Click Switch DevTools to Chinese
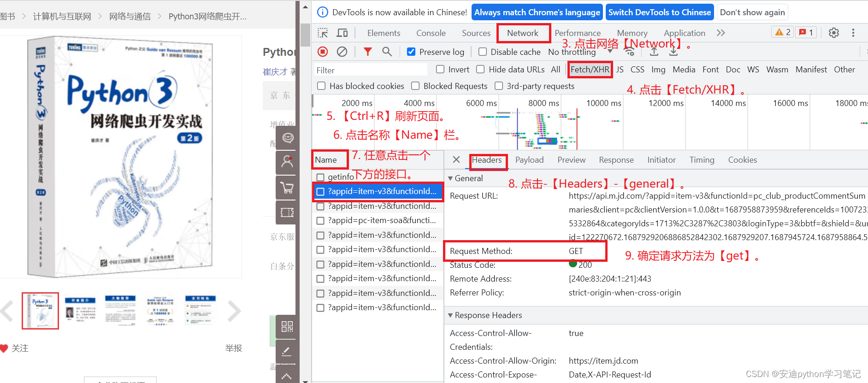Screen dimensions: 868x383 pos(660,12)
